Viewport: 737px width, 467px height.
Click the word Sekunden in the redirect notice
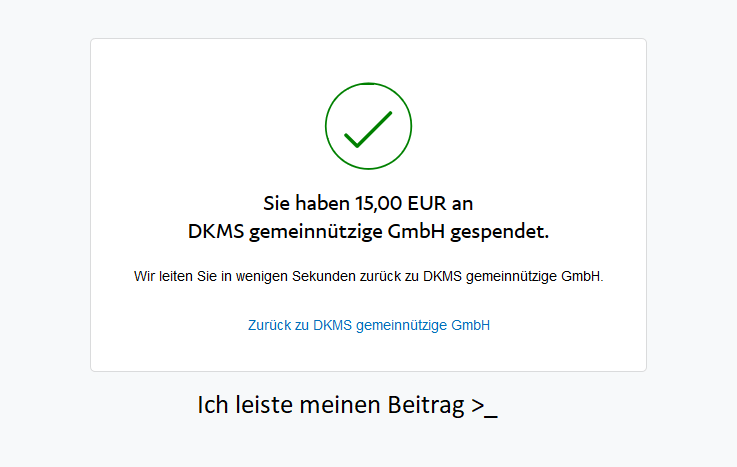click(x=323, y=276)
